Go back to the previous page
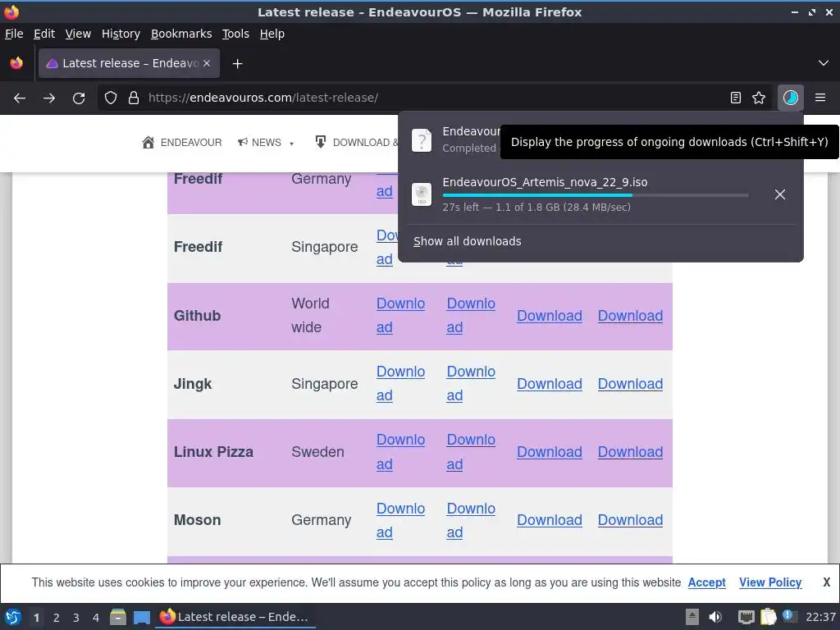 tap(20, 98)
